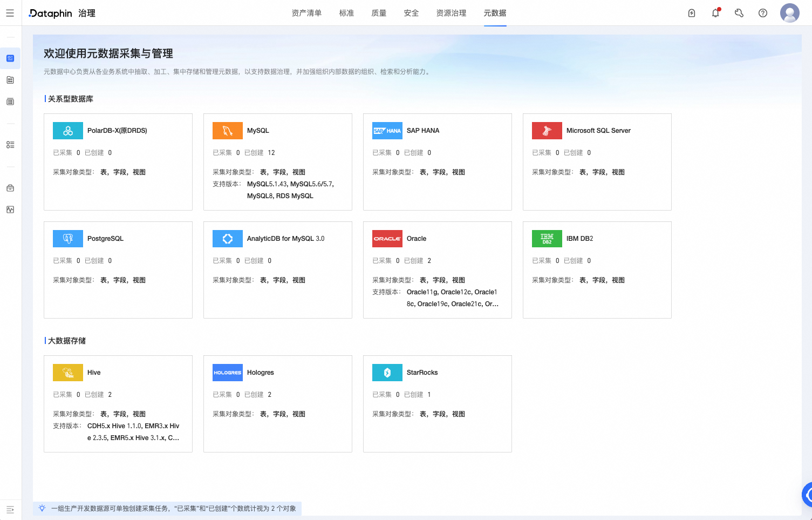Switch to the 质量 tab
812x520 pixels.
coord(379,13)
